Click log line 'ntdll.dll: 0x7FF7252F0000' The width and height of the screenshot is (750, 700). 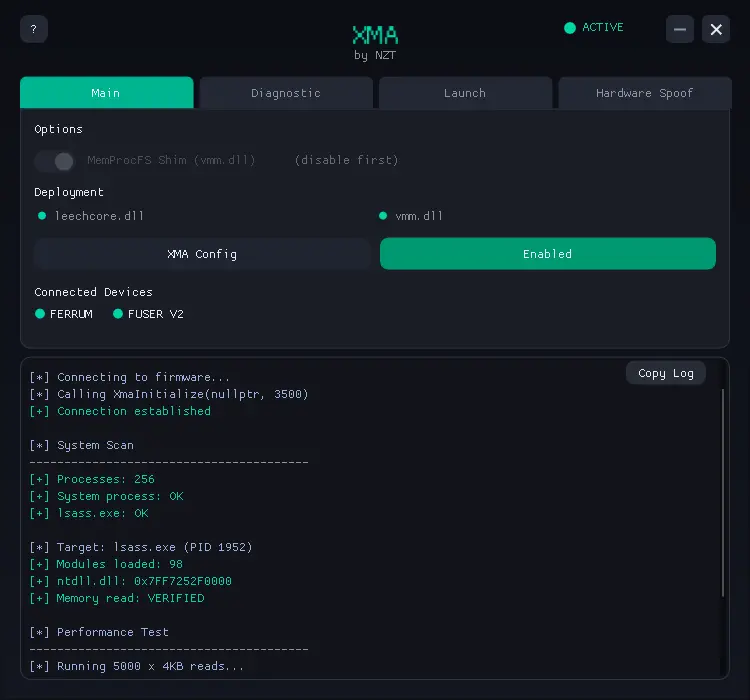pos(131,581)
